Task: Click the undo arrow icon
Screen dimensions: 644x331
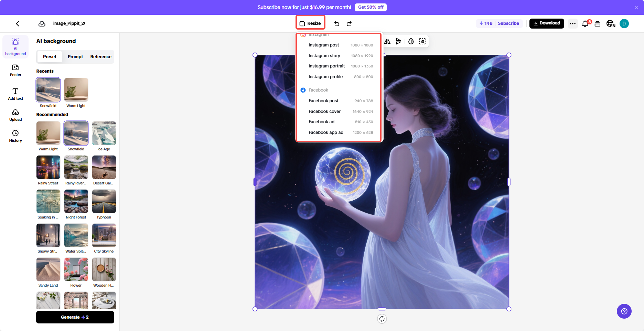Action: coord(337,23)
